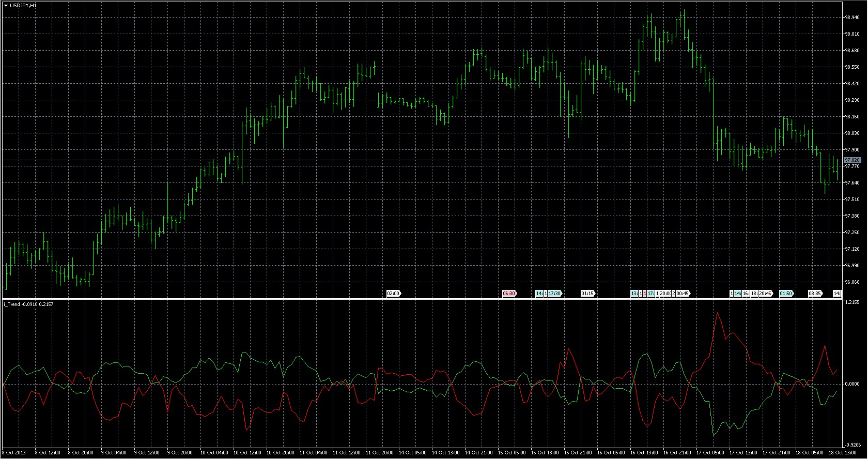Open the cyan 17:30 event marker
This screenshot has height=459, width=868.
coord(555,294)
